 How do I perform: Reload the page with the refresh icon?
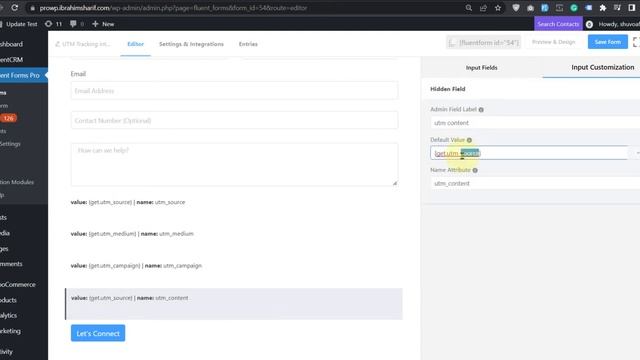tap(15, 8)
